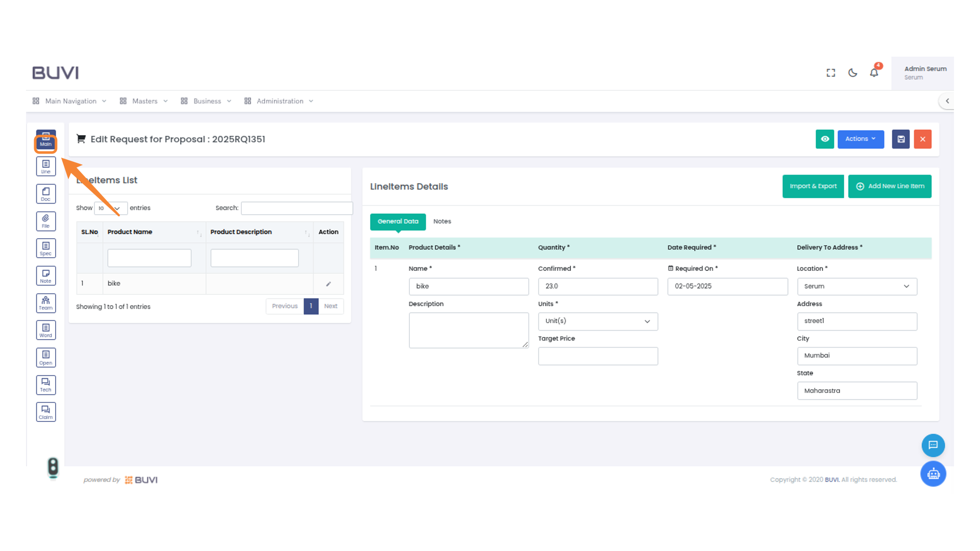Open the notifications bell icon
Image resolution: width=980 pixels, height=551 pixels.
[x=874, y=72]
